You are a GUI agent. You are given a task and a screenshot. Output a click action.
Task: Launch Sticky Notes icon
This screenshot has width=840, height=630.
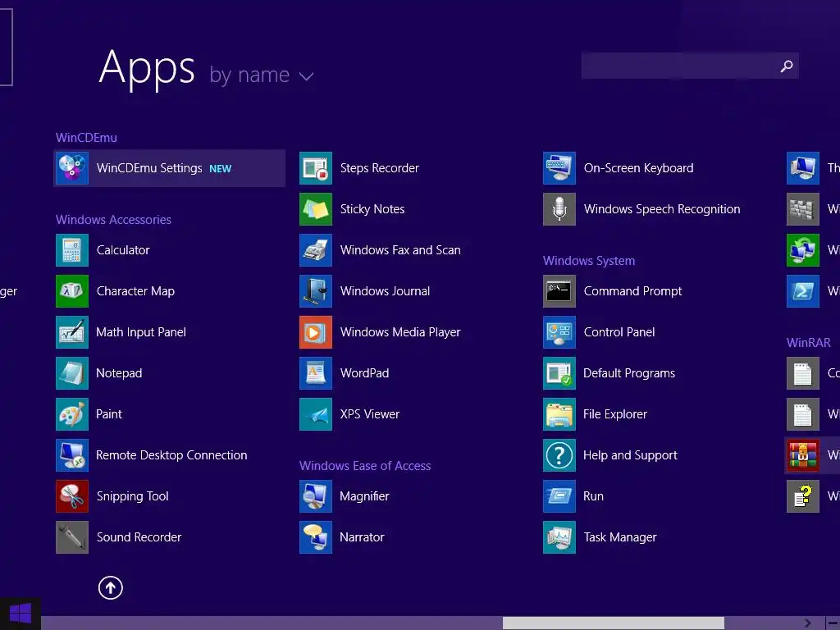click(316, 209)
